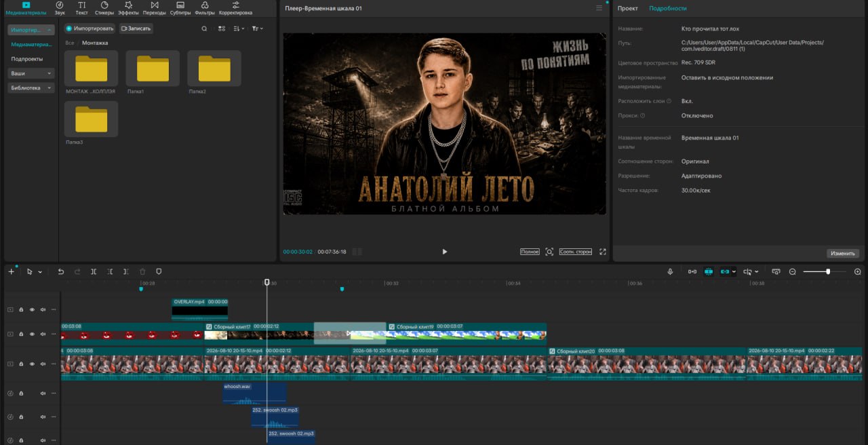Open the Эффекты tab
The image size is (868, 445).
tap(128, 8)
